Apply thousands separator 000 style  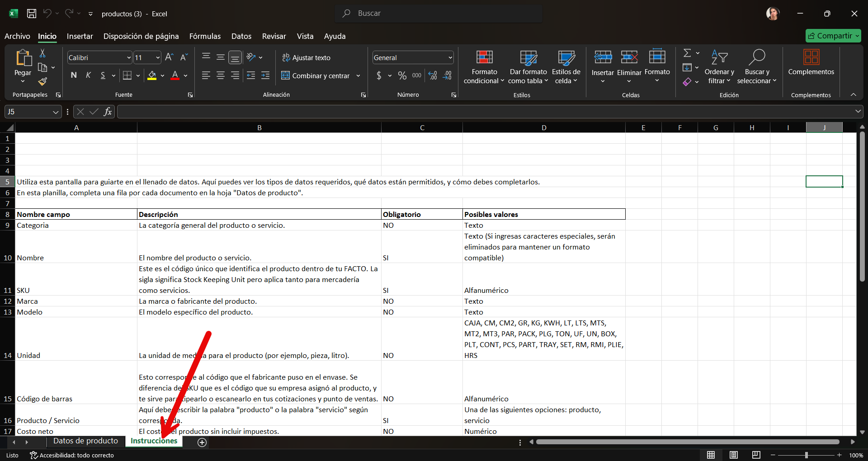coord(417,75)
